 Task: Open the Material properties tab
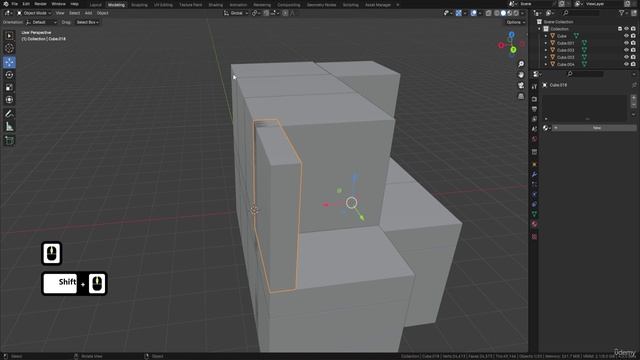pyautogui.click(x=534, y=224)
